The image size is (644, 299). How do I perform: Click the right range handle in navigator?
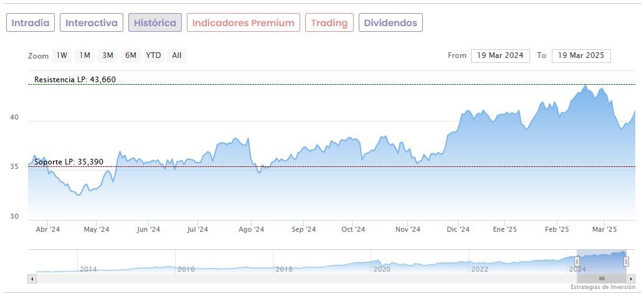[x=626, y=262]
